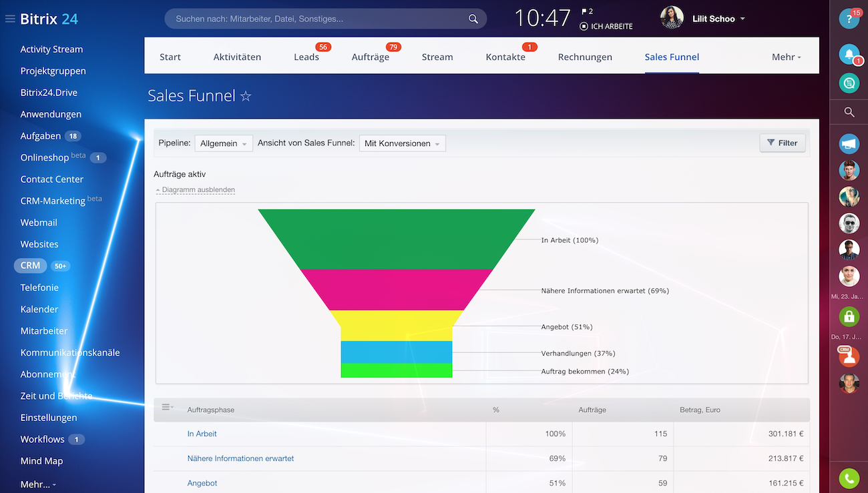Open the help question mark icon
The image size is (868, 493).
pos(849,19)
